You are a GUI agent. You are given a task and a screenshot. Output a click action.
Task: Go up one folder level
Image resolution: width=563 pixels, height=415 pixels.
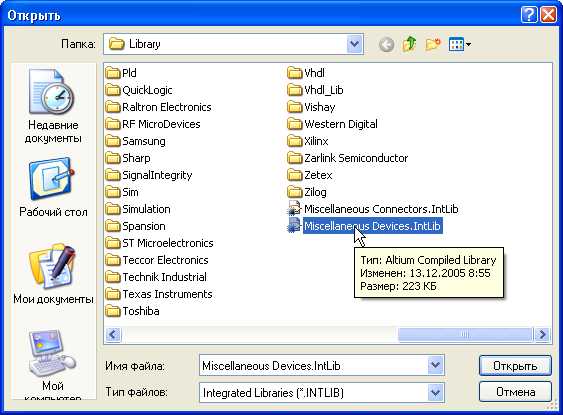409,45
